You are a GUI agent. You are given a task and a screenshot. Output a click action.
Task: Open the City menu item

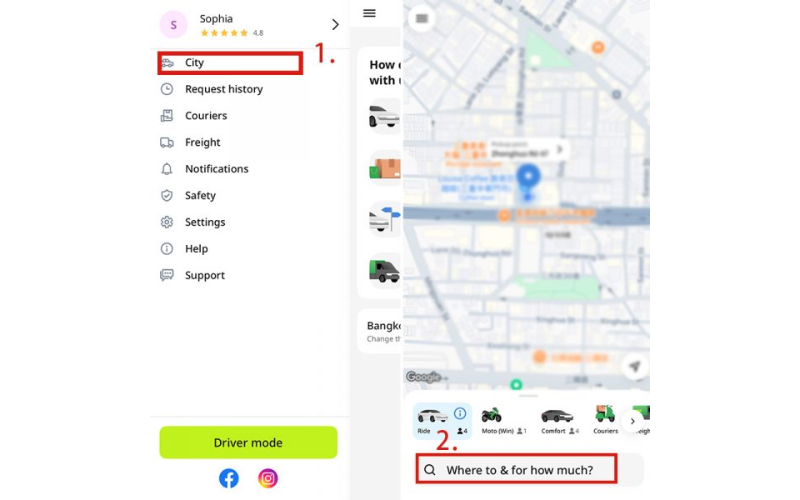pos(230,63)
